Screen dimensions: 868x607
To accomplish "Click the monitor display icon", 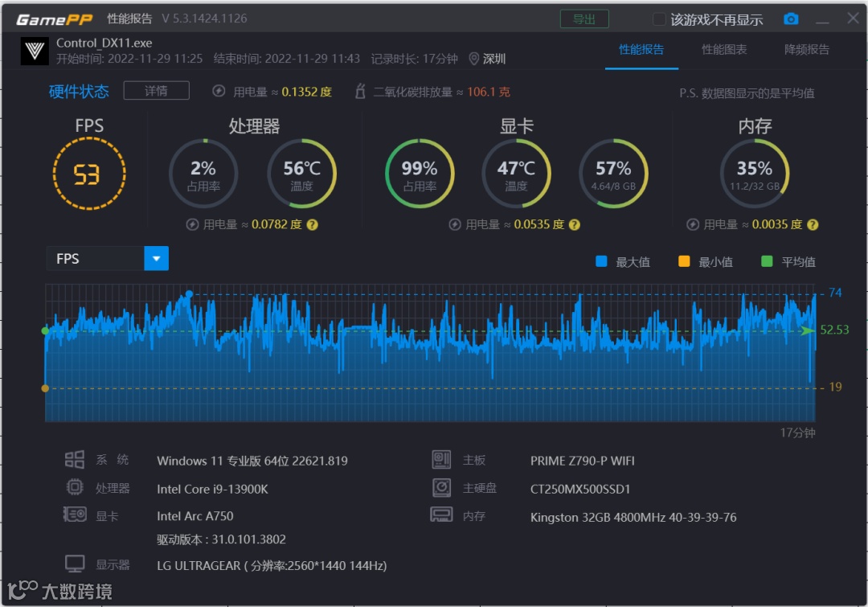I will [x=75, y=564].
